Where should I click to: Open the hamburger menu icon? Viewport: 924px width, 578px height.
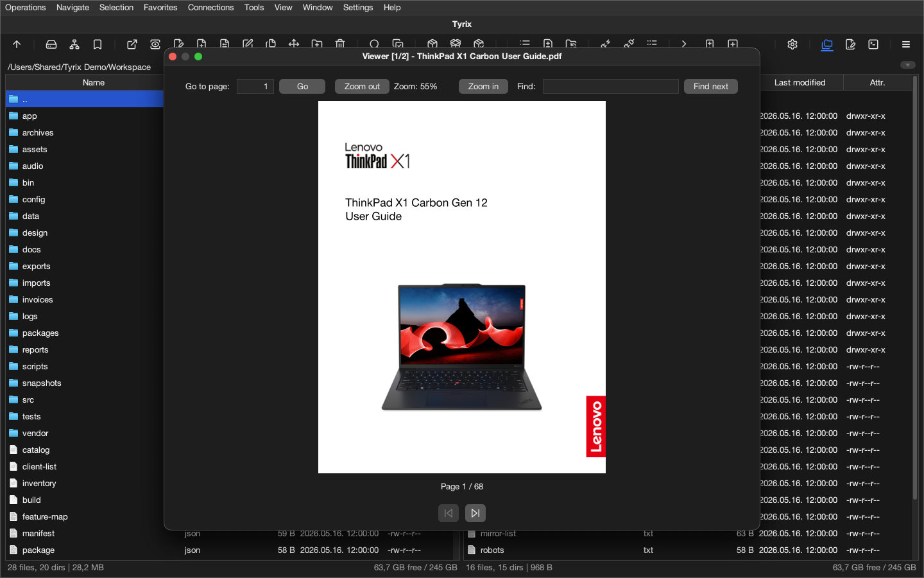click(x=906, y=44)
